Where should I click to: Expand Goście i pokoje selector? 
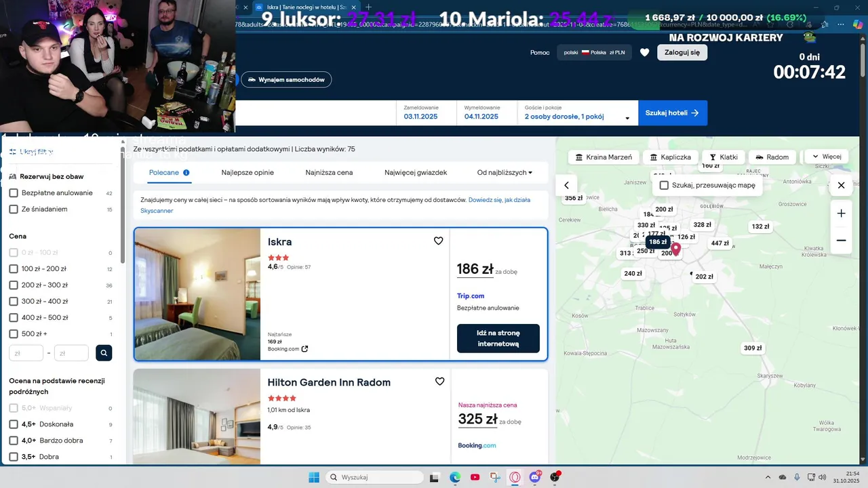[x=577, y=113]
